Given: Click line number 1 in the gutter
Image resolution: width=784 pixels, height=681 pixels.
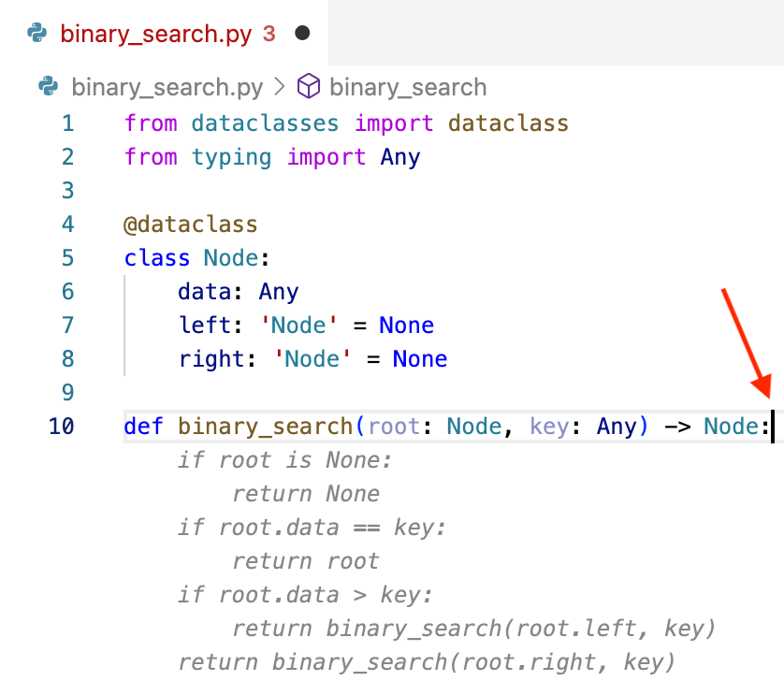Looking at the screenshot, I should [x=67, y=123].
